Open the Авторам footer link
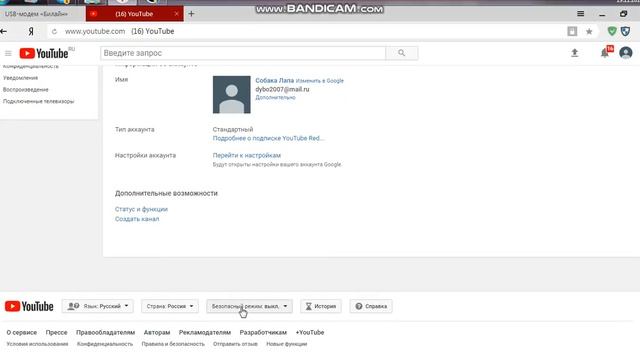Image resolution: width=640 pixels, height=360 pixels. pos(157,333)
